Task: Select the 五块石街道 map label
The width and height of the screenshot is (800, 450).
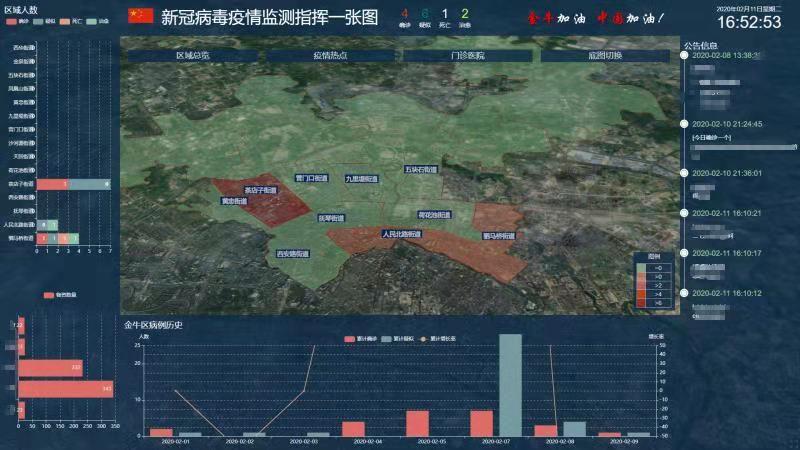Action: pyautogui.click(x=421, y=169)
